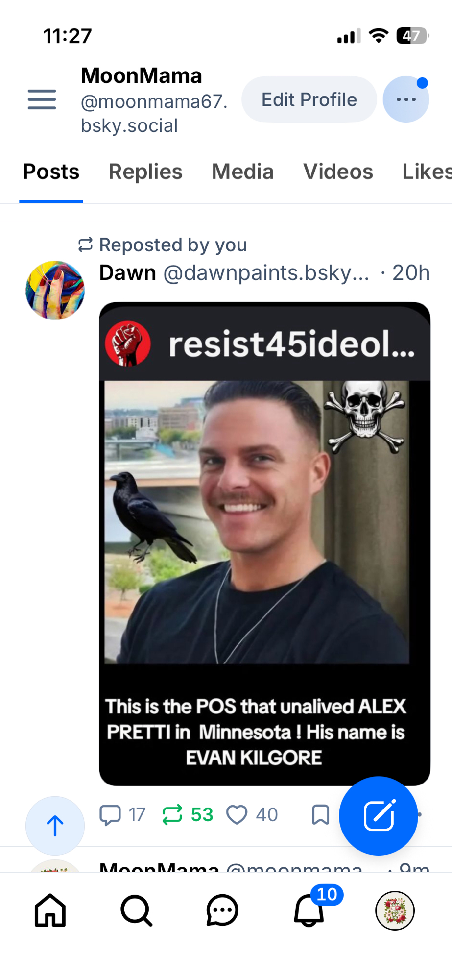Open the hamburger menu icon

[42, 99]
